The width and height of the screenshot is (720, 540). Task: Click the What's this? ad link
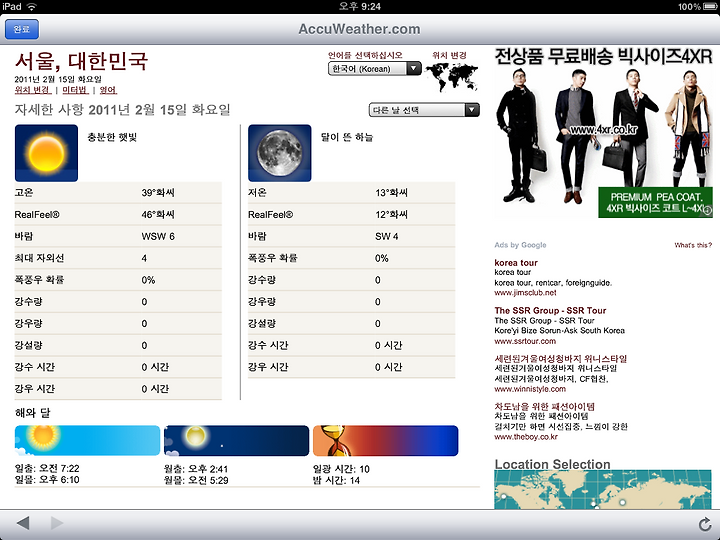[693, 245]
